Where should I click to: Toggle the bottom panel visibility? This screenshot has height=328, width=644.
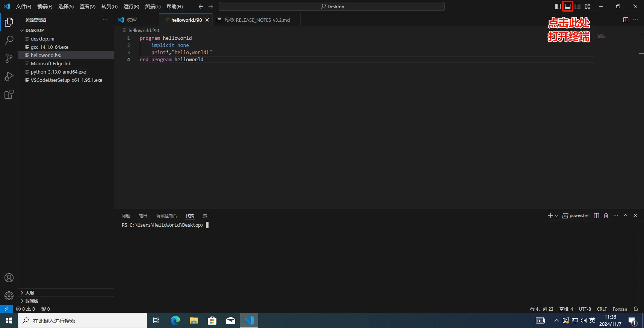568,6
